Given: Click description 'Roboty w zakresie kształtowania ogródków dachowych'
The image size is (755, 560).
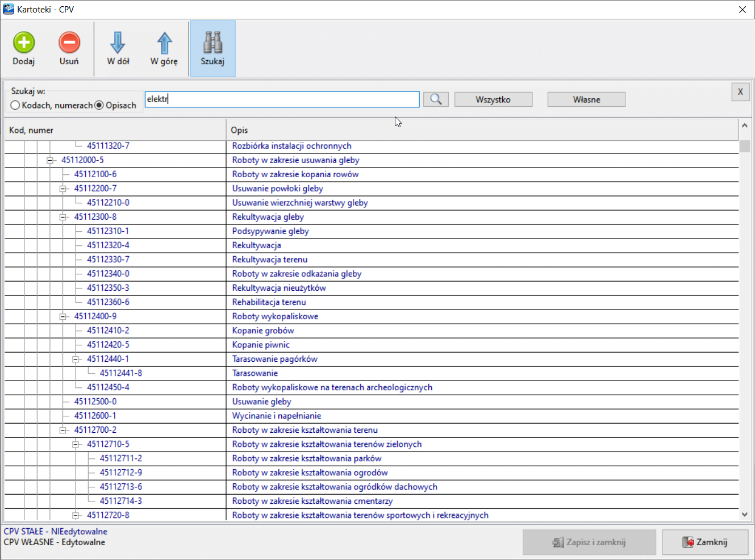Looking at the screenshot, I should coord(335,487).
